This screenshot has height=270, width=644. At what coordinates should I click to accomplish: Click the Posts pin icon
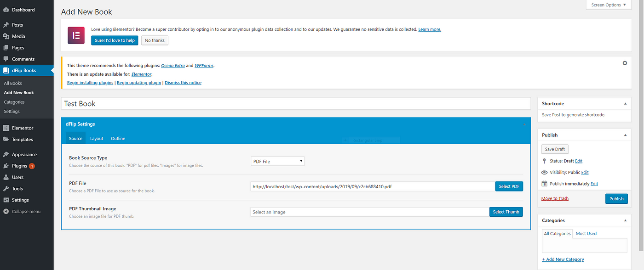6,25
